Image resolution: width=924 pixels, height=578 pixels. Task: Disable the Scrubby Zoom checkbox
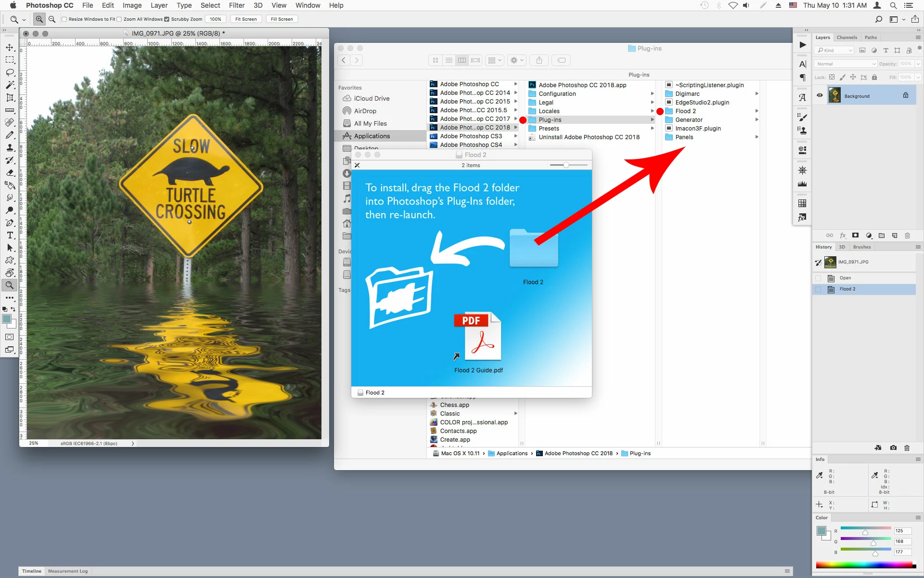coord(167,19)
